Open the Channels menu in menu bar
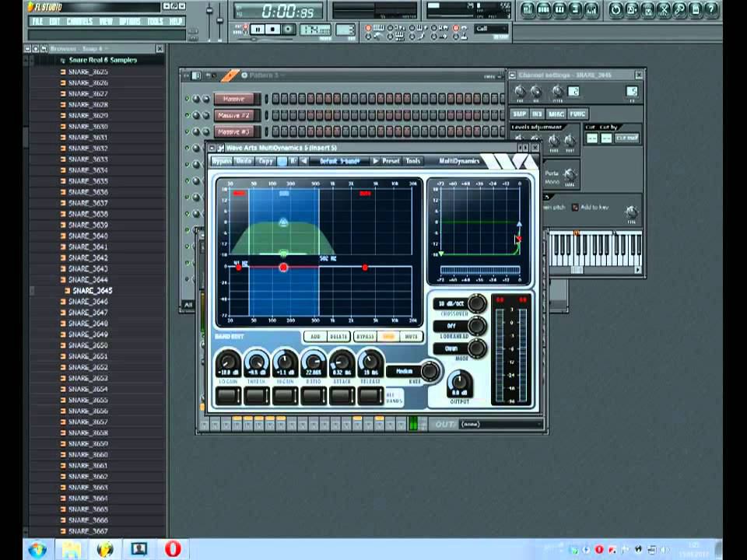 click(x=79, y=21)
